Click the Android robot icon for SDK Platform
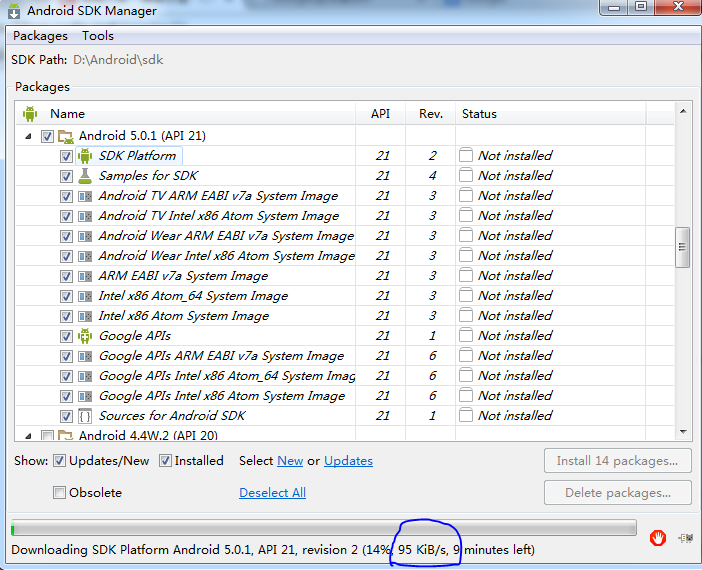The width and height of the screenshot is (702, 570). [x=85, y=156]
